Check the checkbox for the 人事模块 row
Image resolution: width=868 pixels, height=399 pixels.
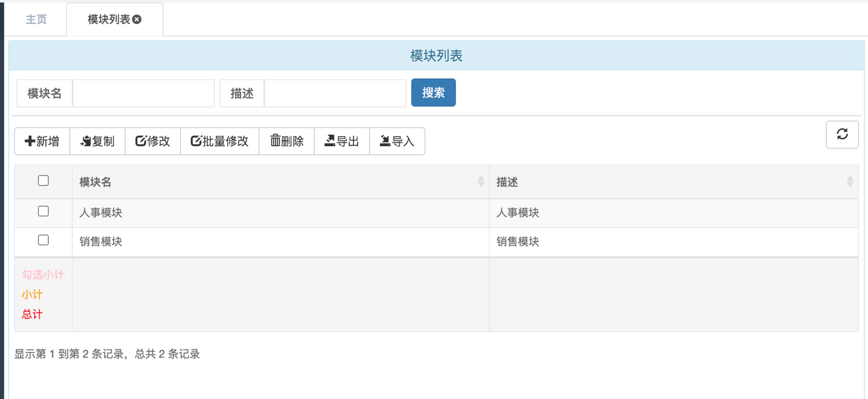[x=43, y=211]
